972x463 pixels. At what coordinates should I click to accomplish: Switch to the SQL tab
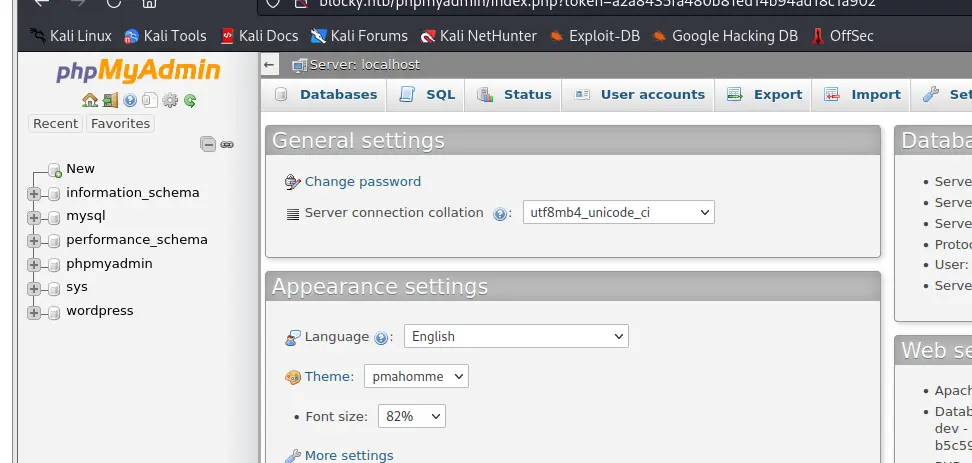(x=428, y=95)
